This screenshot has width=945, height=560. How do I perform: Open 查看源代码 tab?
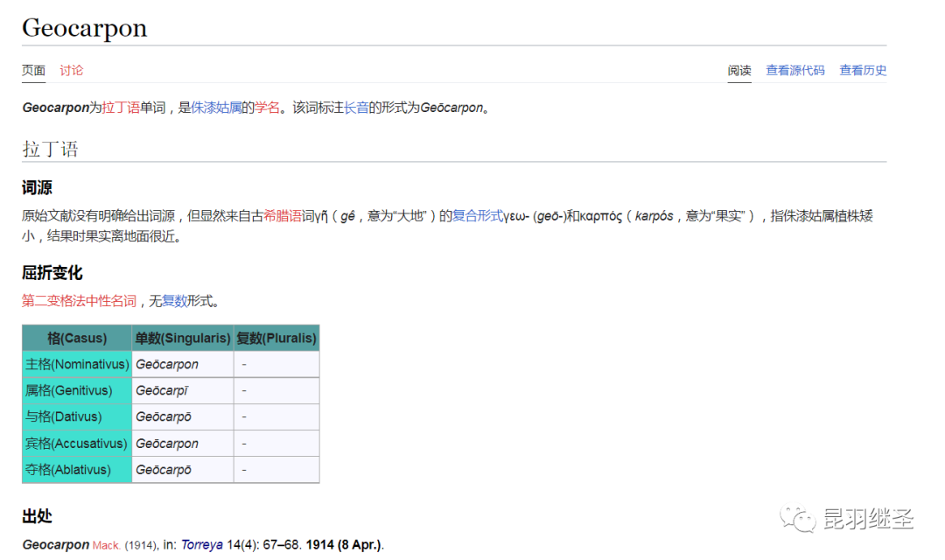click(x=794, y=71)
